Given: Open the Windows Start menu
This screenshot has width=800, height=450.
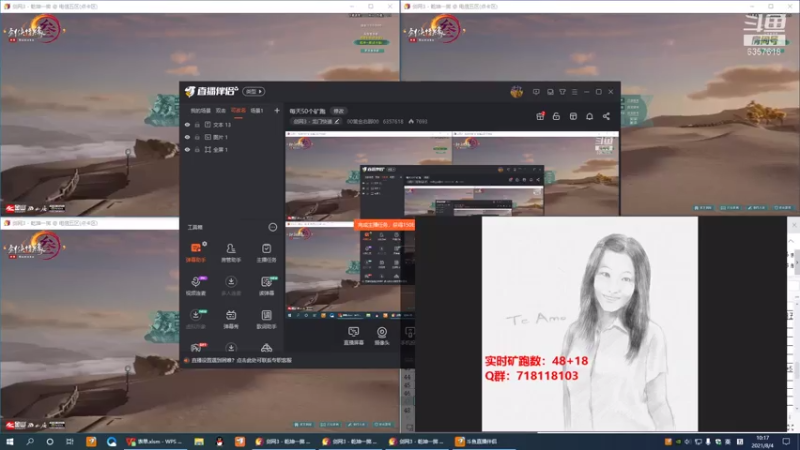Looking at the screenshot, I should (9, 441).
